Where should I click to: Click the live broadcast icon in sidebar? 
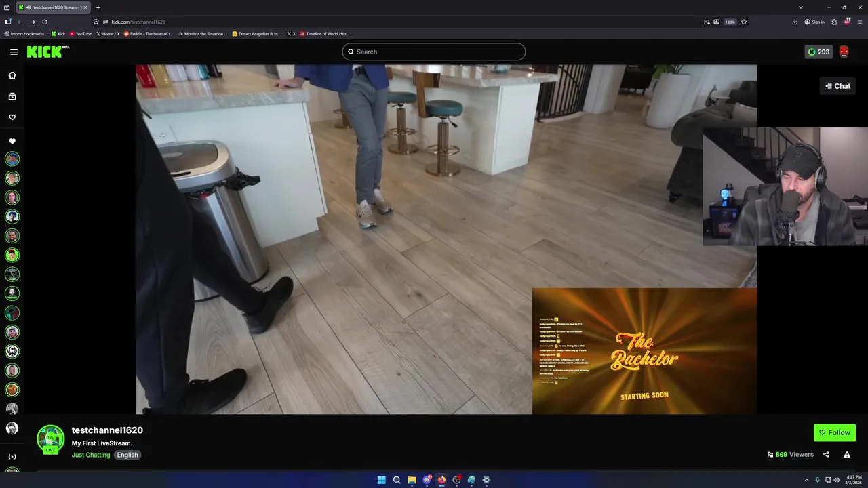(x=12, y=456)
